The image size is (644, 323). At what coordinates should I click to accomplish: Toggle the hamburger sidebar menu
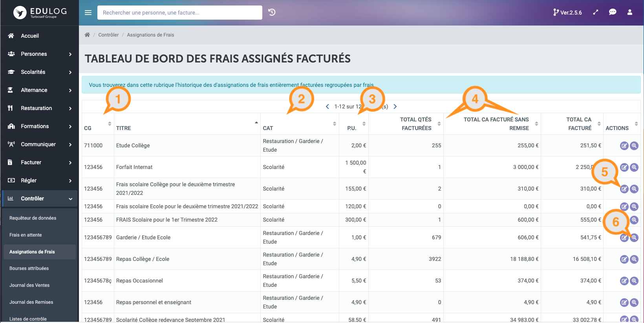pos(88,13)
